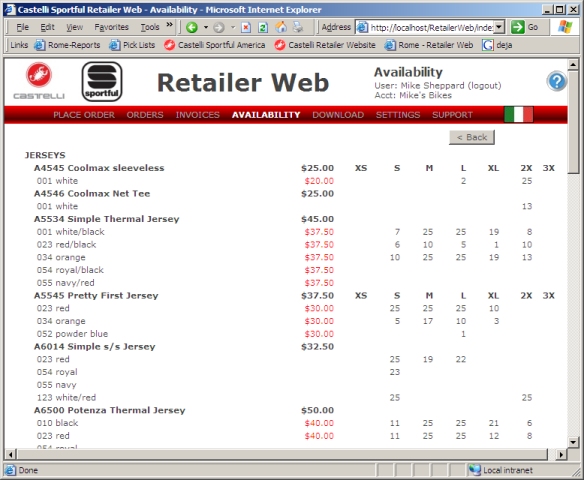Open Castelli Retailer Website links-bar favorite
This screenshot has width=584, height=480.
point(325,45)
